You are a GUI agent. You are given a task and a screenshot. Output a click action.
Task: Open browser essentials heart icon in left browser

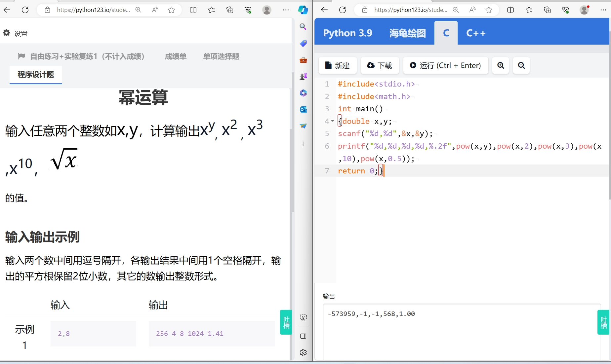(248, 10)
